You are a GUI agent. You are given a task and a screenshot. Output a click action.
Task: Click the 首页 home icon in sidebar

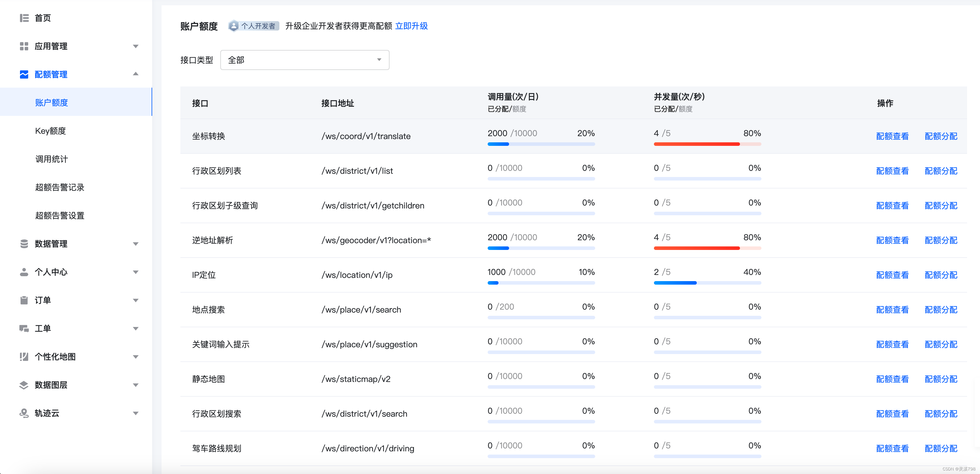[24, 18]
